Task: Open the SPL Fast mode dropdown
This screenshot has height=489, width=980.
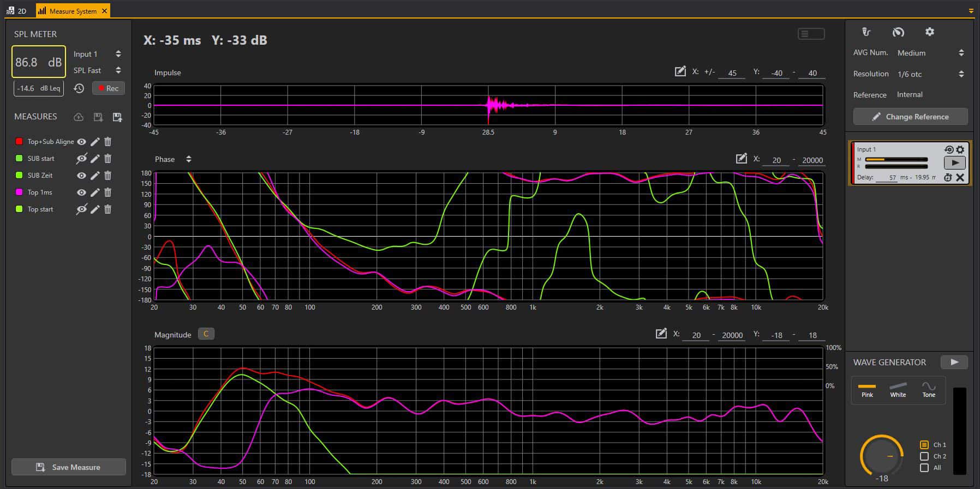Action: (x=118, y=70)
